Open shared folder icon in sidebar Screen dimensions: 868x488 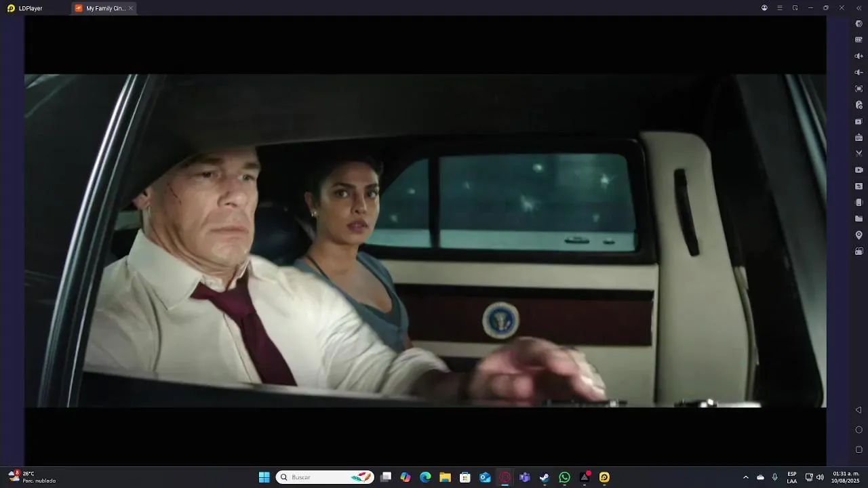(859, 219)
